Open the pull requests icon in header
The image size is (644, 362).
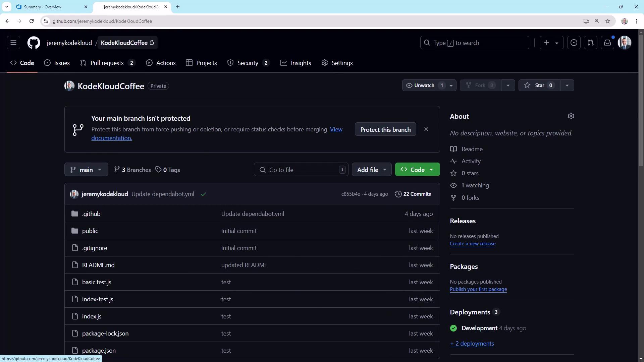591,43
